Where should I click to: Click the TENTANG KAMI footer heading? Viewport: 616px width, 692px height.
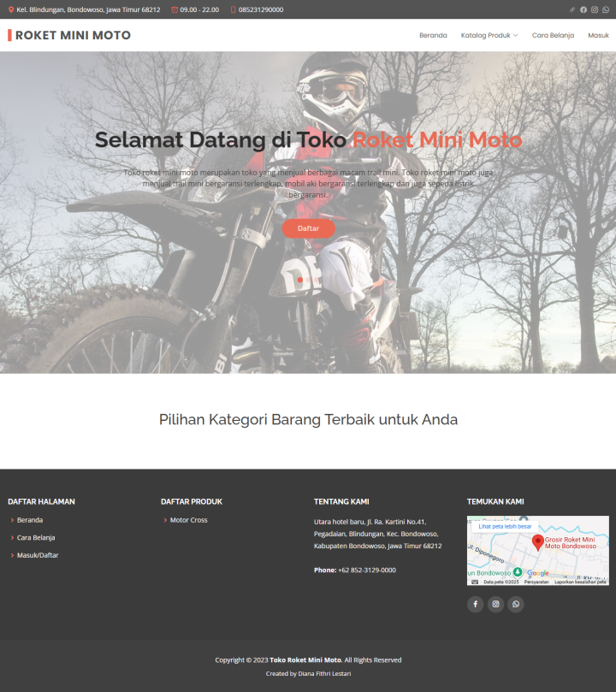coord(341,502)
